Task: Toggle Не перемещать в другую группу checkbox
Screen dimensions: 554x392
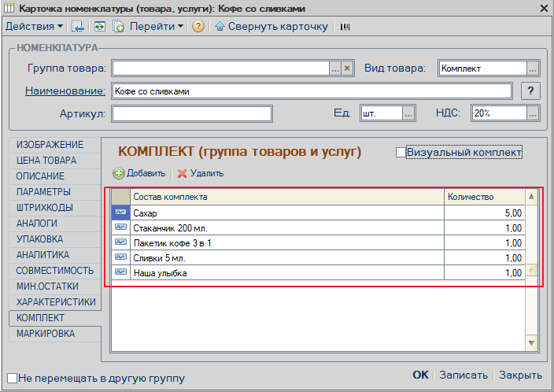Action: tap(13, 378)
